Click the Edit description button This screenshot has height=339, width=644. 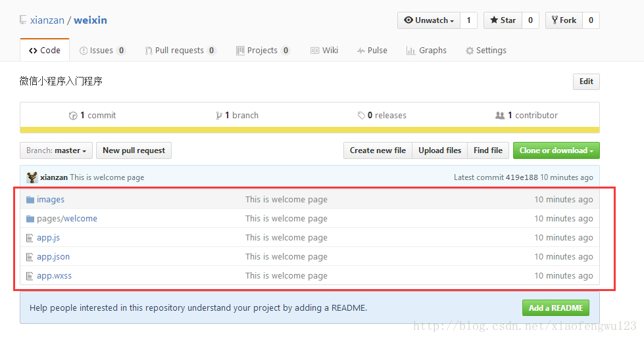(586, 81)
